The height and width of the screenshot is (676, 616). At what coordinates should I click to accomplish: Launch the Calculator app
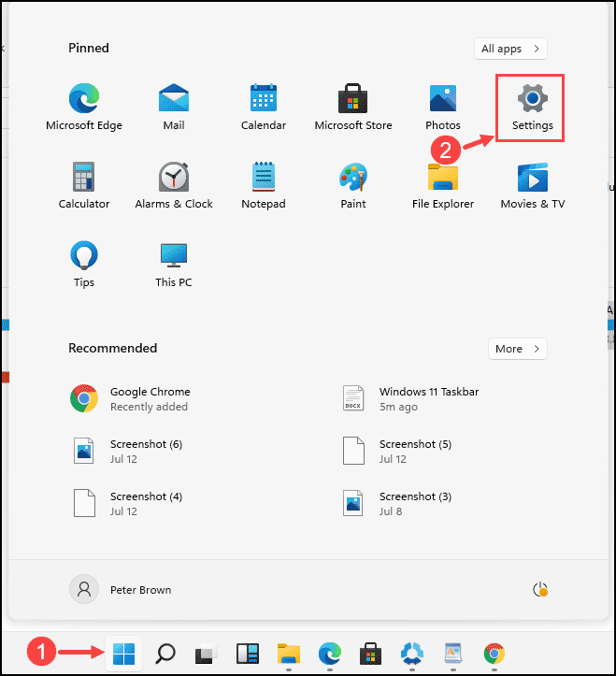coord(84,185)
